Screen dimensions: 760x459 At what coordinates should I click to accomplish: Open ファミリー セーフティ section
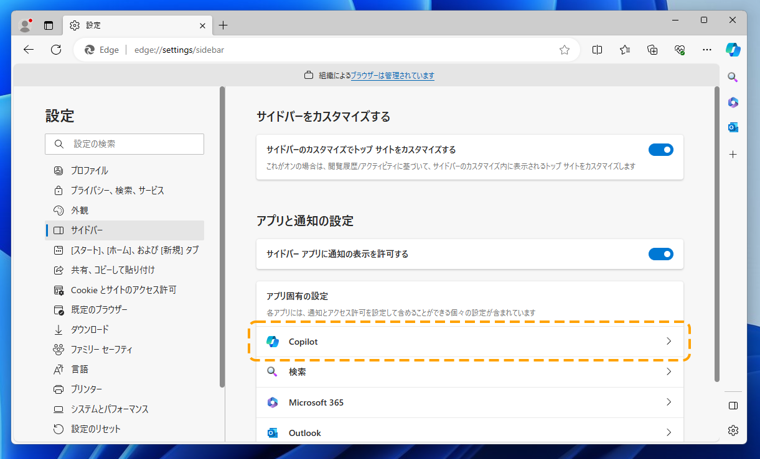click(x=125, y=349)
